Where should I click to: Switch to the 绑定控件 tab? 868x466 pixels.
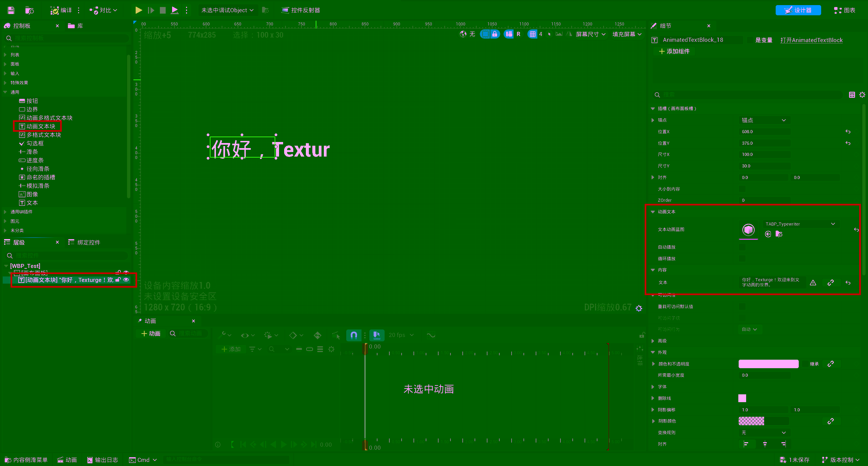[84, 242]
